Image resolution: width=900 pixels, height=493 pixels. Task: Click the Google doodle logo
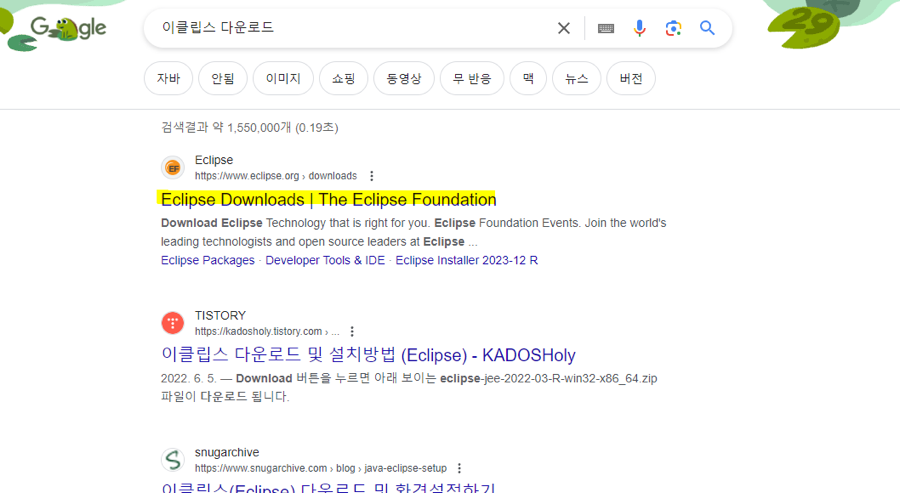pos(68,28)
